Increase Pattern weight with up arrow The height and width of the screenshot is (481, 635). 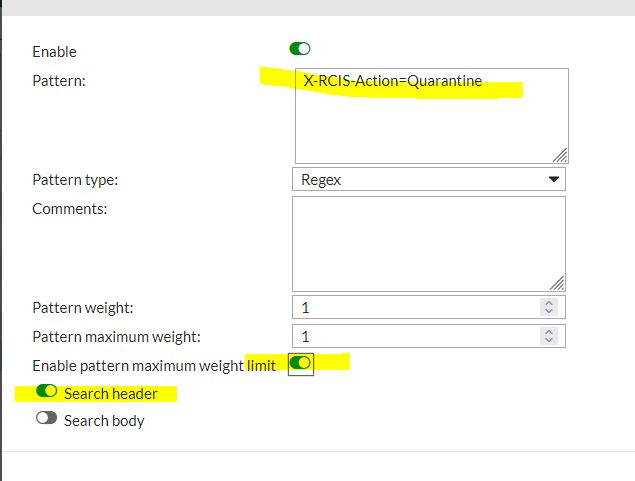point(547,304)
